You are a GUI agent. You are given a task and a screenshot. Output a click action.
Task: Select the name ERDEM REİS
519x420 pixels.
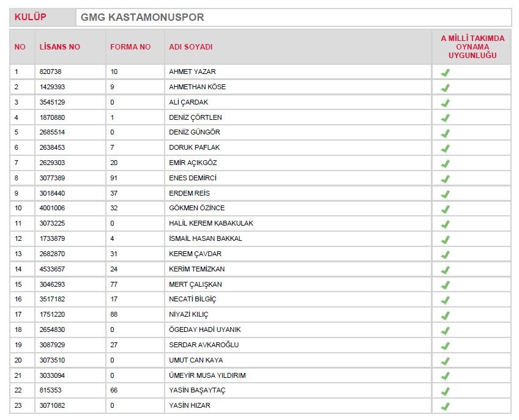[x=189, y=193]
